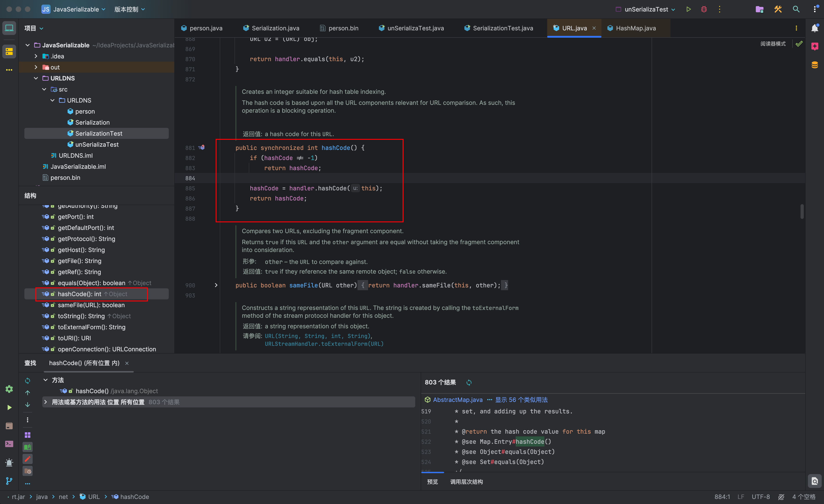Toggle the slashed-circle icon in status bar

tap(781, 497)
